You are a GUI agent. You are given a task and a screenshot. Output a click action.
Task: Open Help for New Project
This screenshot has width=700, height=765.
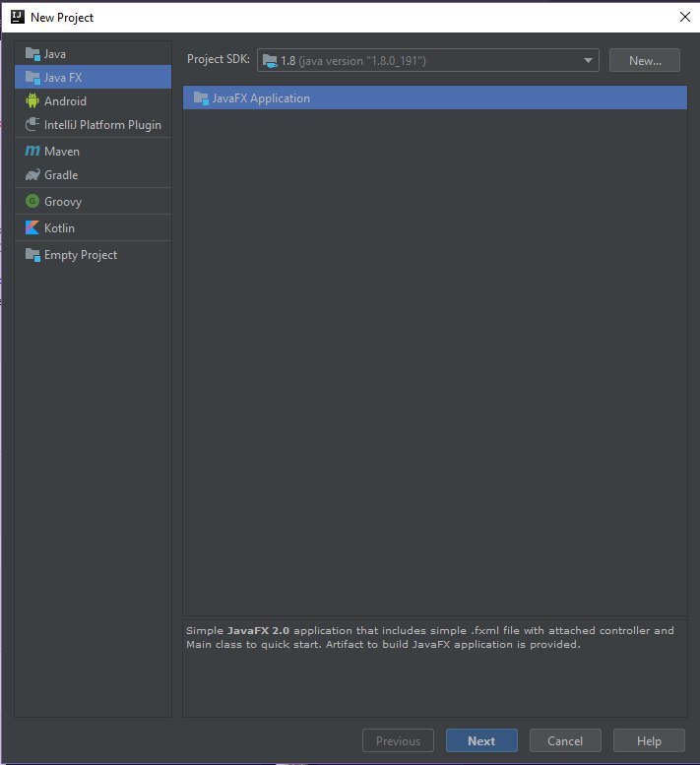click(x=649, y=740)
